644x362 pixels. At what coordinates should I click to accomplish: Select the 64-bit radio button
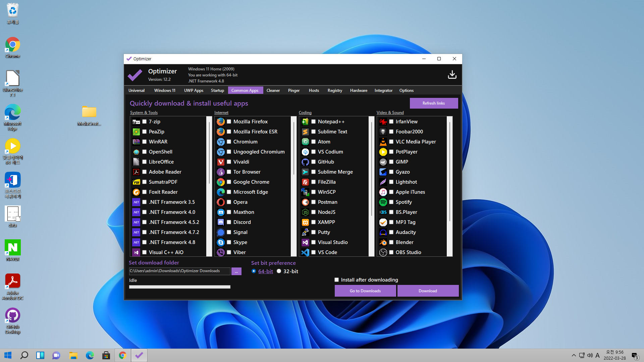[x=254, y=271]
